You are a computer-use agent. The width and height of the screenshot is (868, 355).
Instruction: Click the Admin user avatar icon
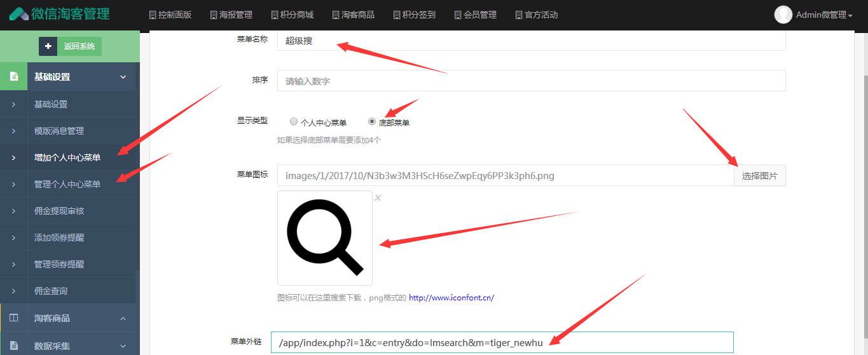tap(783, 15)
